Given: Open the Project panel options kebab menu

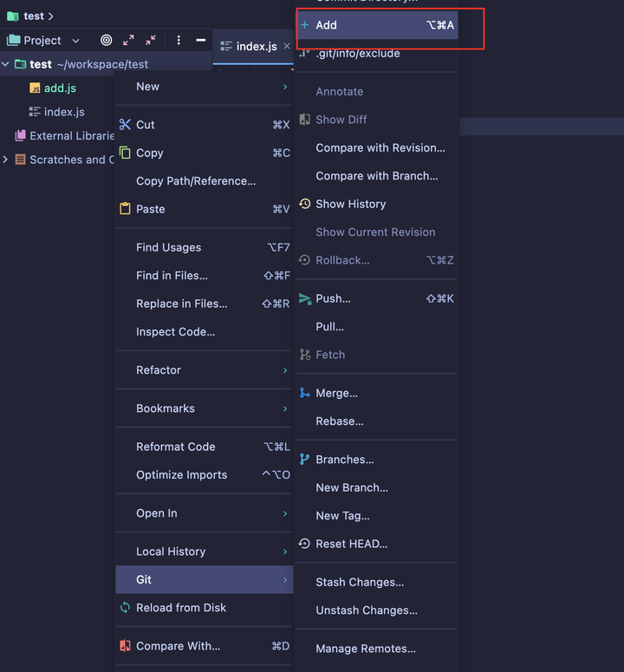Looking at the screenshot, I should [179, 40].
